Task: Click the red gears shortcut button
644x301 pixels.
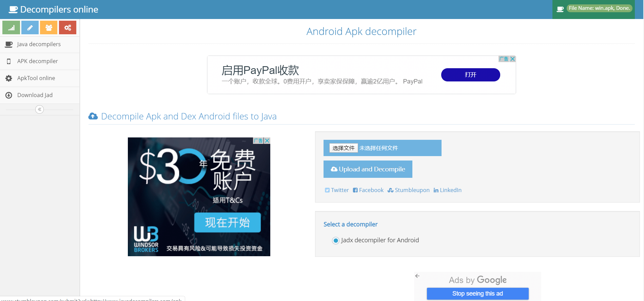Action: (67, 27)
